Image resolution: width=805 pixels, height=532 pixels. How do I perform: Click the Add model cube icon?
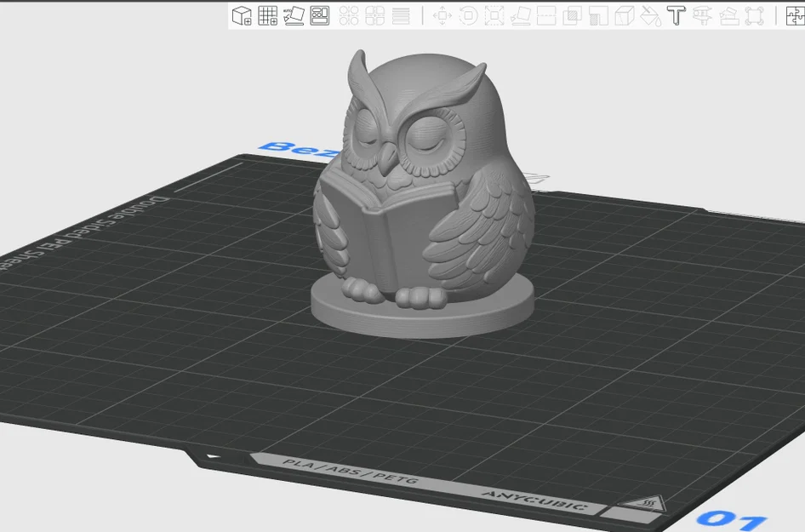[x=242, y=15]
